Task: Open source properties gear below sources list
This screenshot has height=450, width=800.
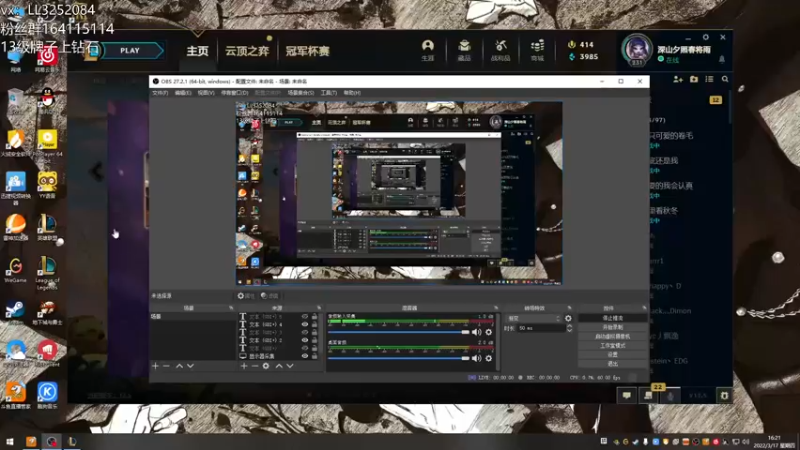Action: pos(266,366)
